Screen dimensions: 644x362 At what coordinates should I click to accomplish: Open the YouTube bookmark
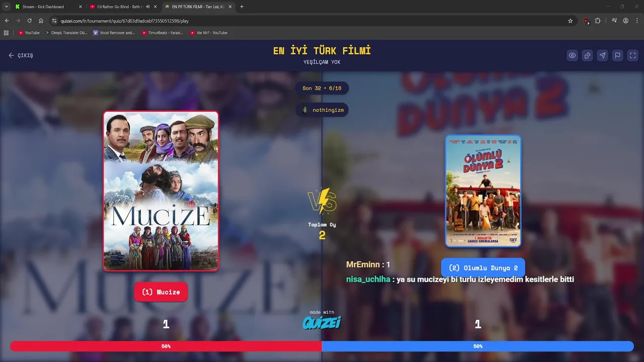(29, 33)
